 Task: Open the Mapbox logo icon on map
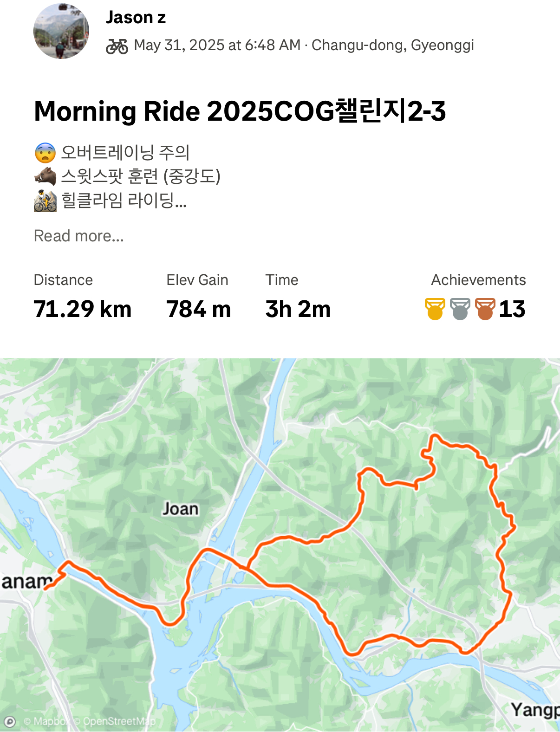[x=9, y=721]
